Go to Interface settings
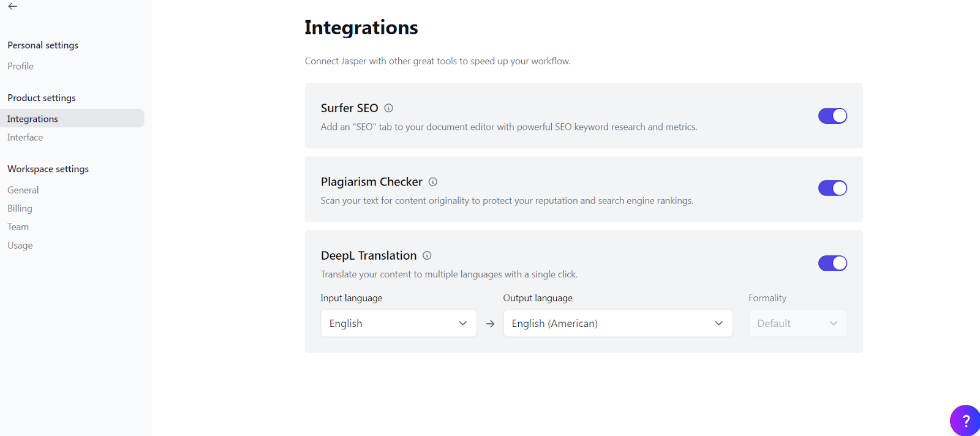 tap(25, 137)
